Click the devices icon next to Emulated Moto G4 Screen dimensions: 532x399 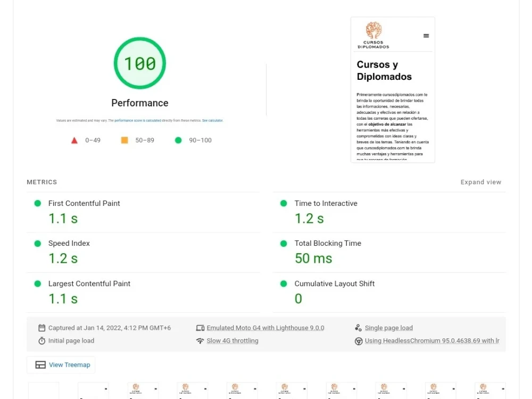pos(200,328)
